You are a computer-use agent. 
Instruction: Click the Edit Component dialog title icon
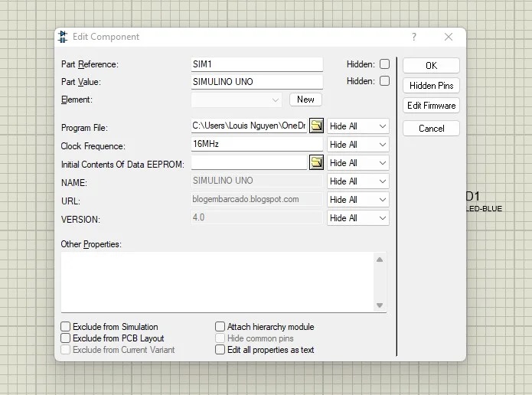[x=63, y=37]
